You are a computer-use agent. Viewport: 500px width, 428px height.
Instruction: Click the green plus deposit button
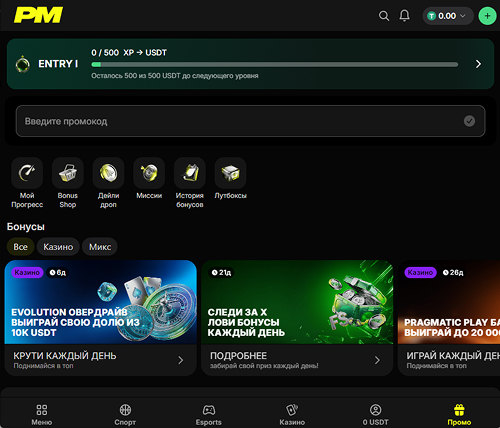coord(487,16)
